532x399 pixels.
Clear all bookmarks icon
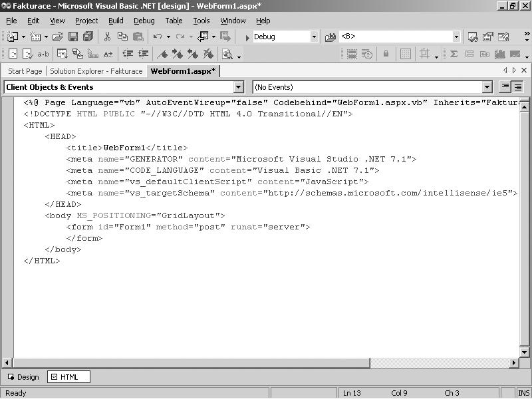click(x=208, y=54)
